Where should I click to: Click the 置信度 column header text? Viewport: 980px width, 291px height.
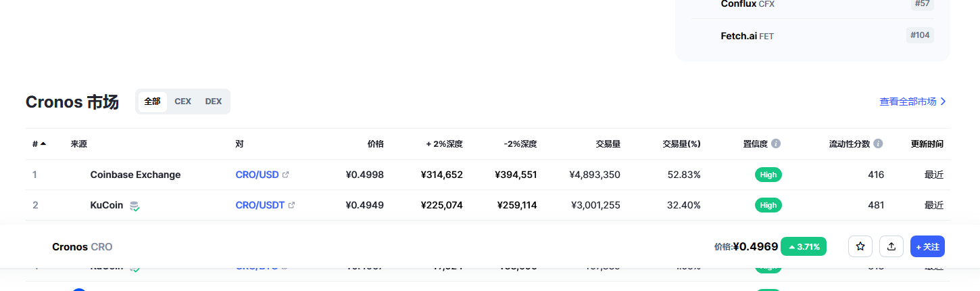(x=755, y=143)
